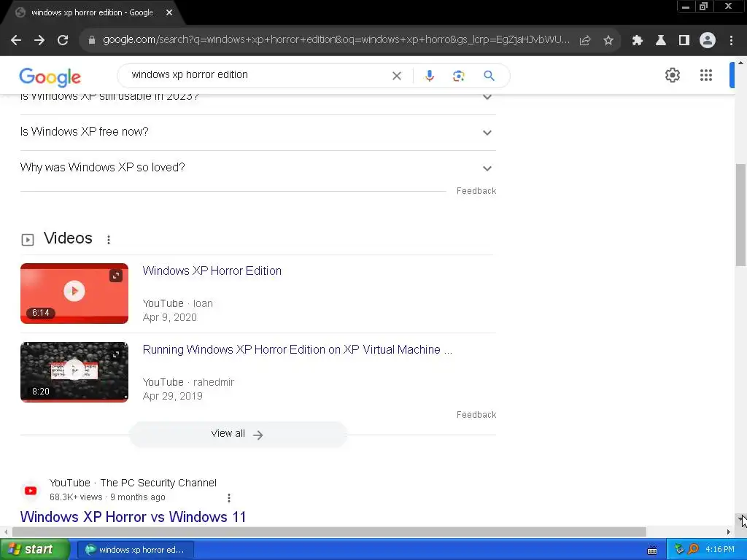Close the windows xp horror edition tab
The width and height of the screenshot is (747, 560).
(169, 13)
